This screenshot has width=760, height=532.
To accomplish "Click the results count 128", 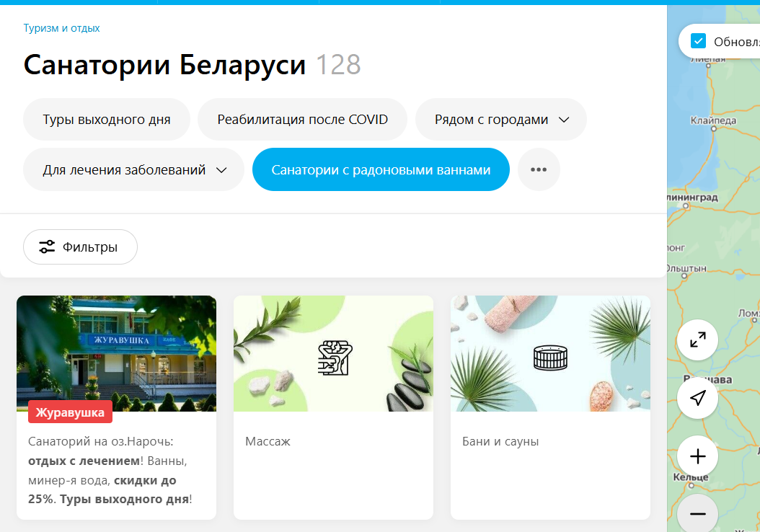I will [x=338, y=65].
